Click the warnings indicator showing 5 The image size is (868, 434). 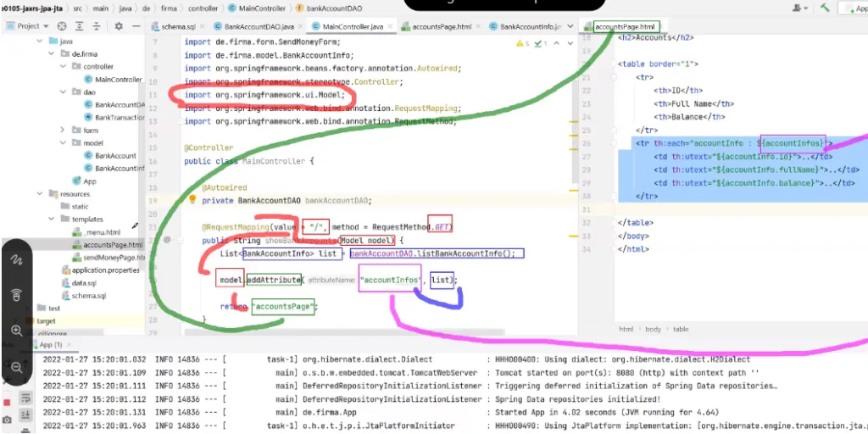coord(523,43)
